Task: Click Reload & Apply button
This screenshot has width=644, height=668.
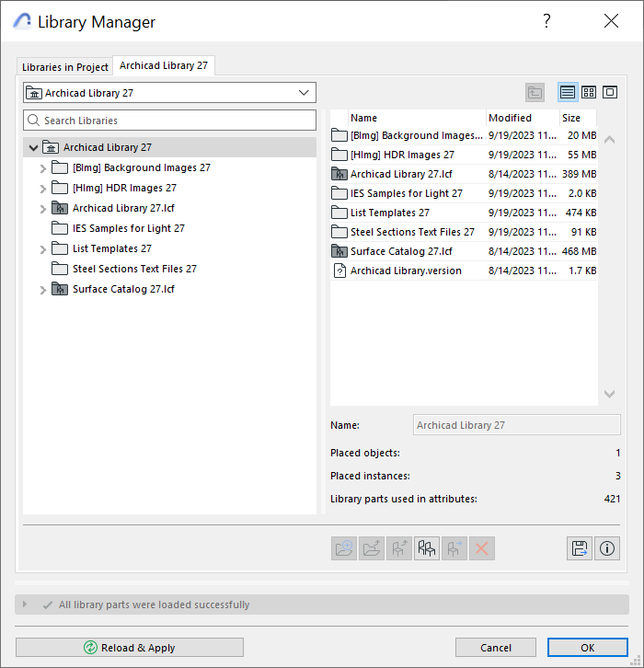Action: pyautogui.click(x=130, y=648)
